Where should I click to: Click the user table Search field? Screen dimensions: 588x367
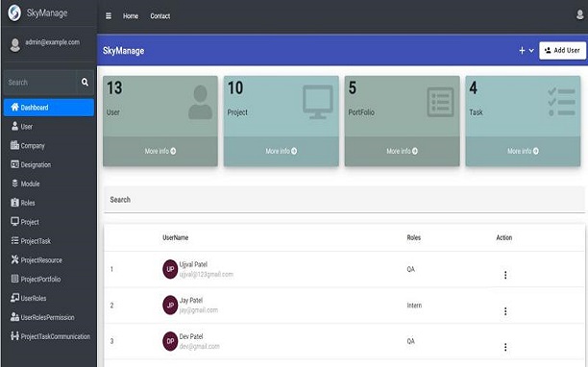click(344, 200)
